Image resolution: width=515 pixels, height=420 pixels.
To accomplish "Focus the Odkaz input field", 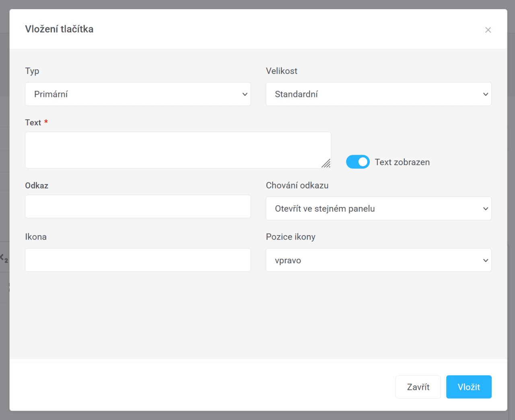I will (138, 207).
